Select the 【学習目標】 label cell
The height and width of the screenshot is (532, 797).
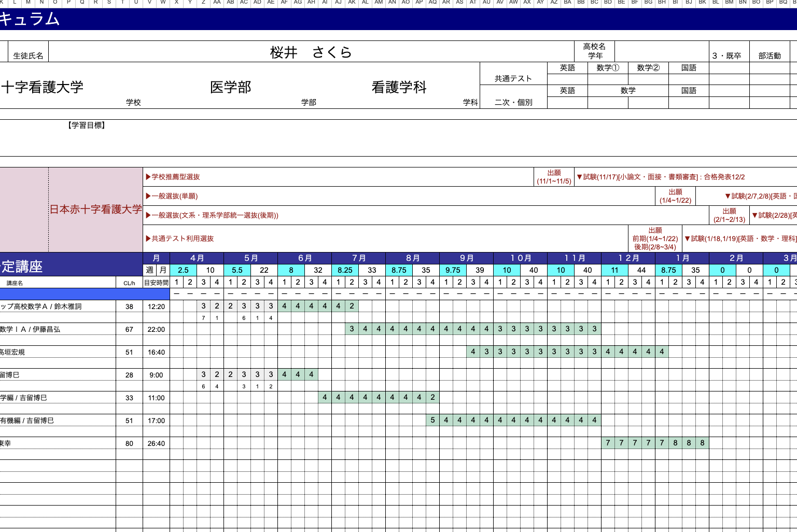(87, 125)
